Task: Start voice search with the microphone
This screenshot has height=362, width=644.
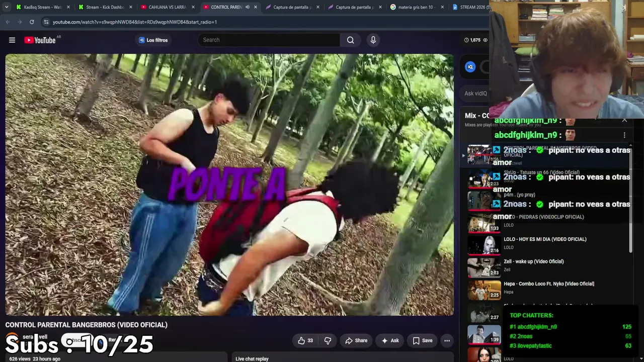Action: pyautogui.click(x=373, y=40)
